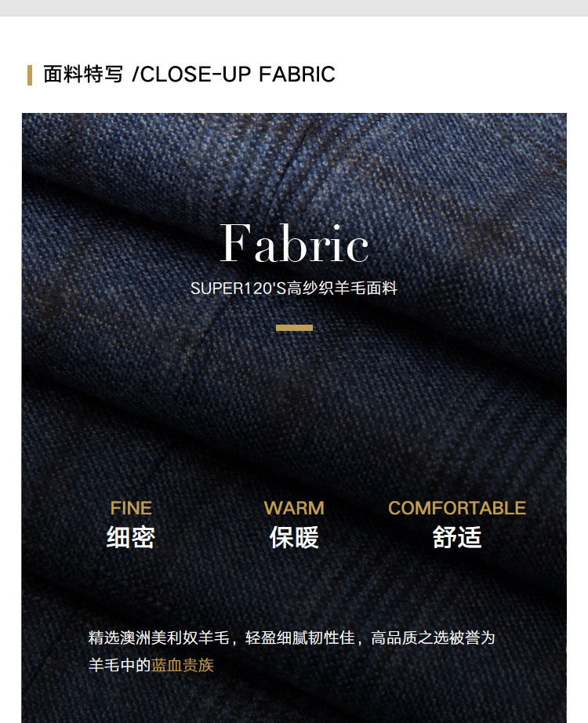The image size is (588, 723).
Task: Click 精选澳洲美利奴羊毛 description line
Action: pos(292,638)
